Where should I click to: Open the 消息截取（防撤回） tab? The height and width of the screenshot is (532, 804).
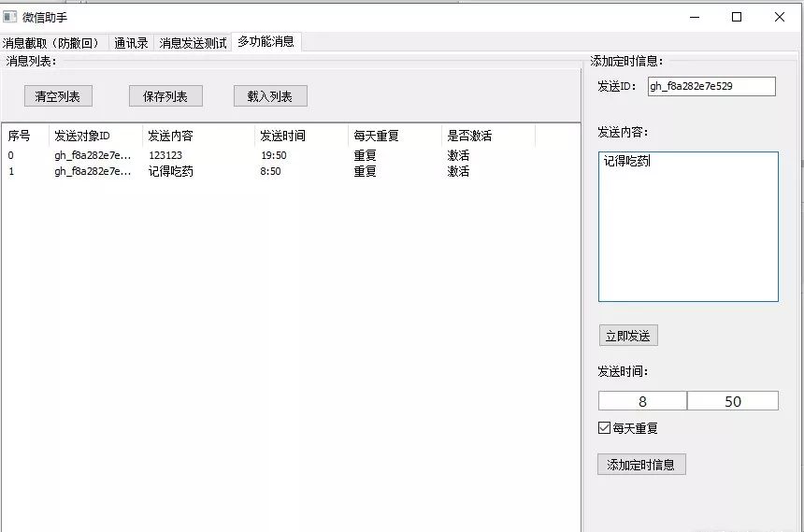pyautogui.click(x=53, y=43)
